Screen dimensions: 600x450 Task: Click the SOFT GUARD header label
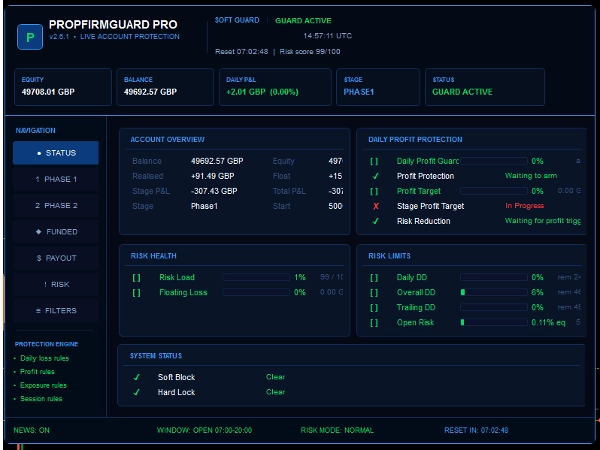[237, 20]
